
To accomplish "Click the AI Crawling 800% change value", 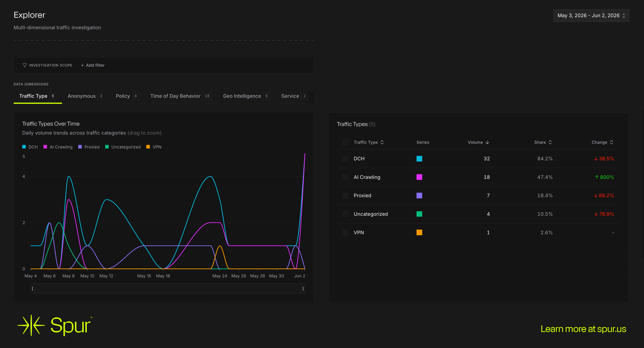I will tap(604, 177).
